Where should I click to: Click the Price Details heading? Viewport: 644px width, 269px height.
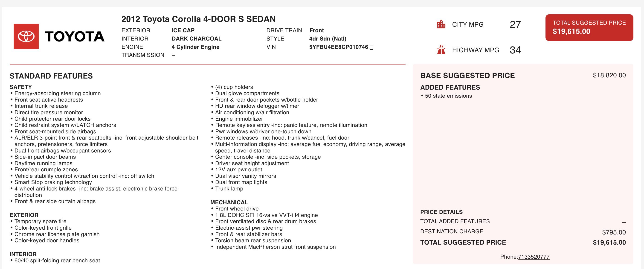(441, 212)
